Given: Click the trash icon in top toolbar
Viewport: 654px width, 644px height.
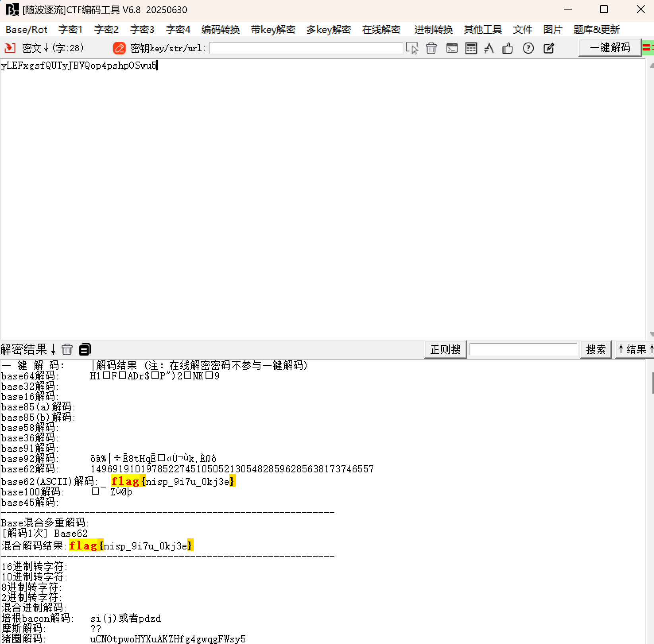Looking at the screenshot, I should (431, 48).
